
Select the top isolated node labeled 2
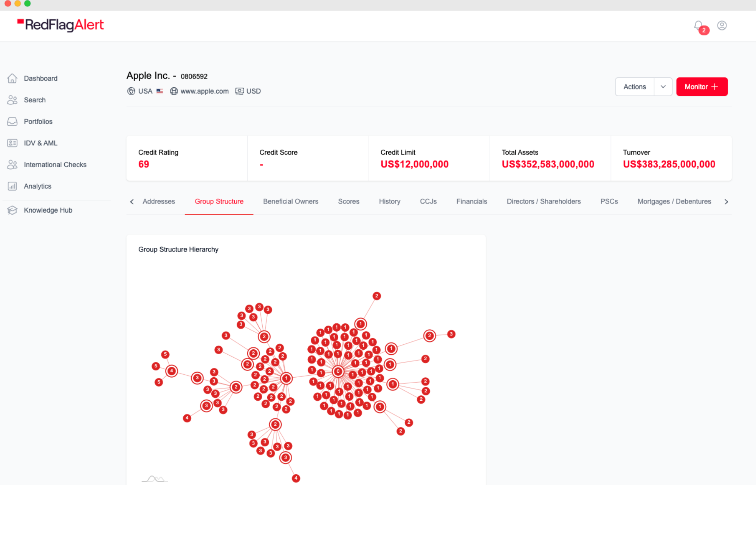click(x=376, y=296)
